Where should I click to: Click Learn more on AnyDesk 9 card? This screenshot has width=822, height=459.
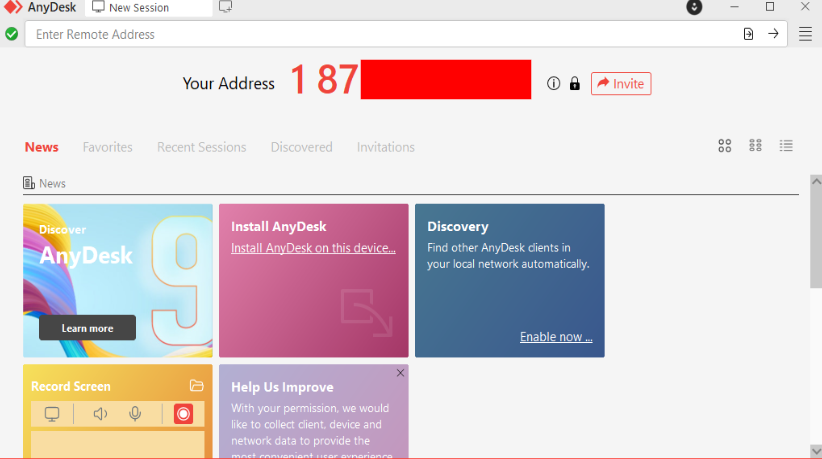click(88, 328)
